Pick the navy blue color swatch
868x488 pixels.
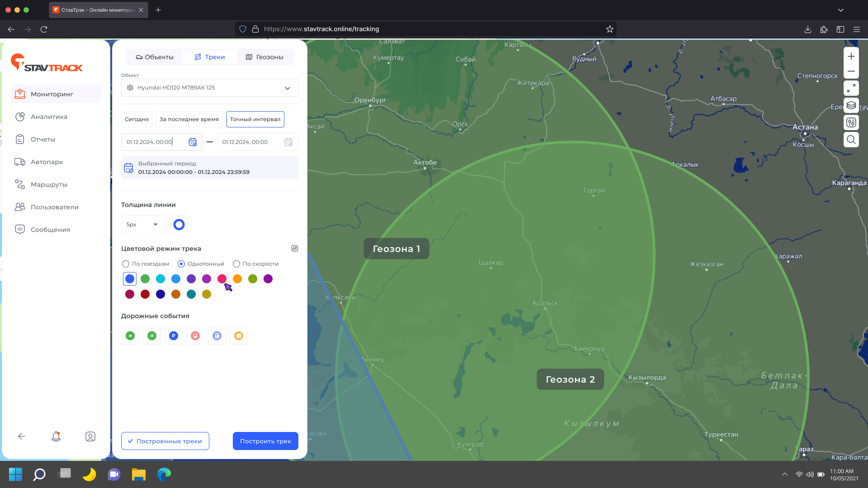point(160,294)
